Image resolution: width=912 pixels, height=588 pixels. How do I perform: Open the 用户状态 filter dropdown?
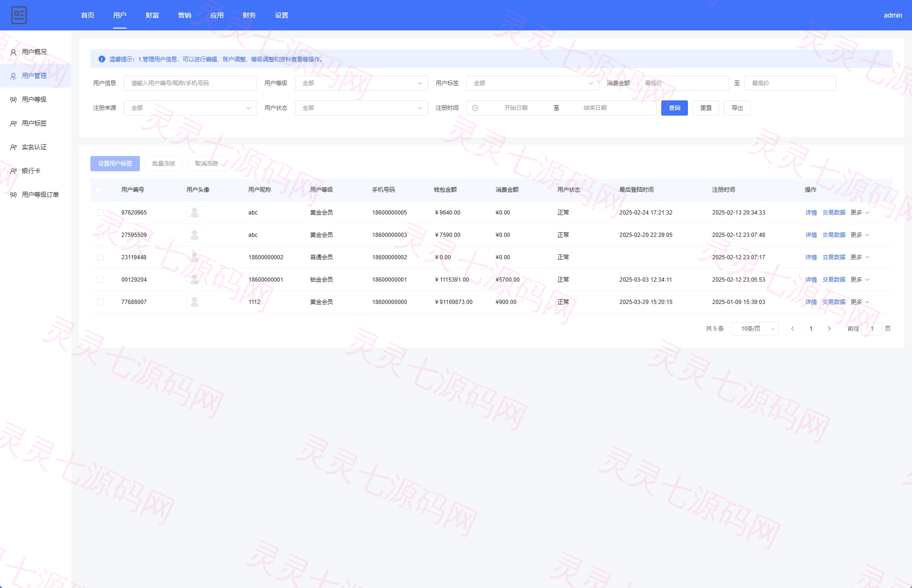point(362,108)
